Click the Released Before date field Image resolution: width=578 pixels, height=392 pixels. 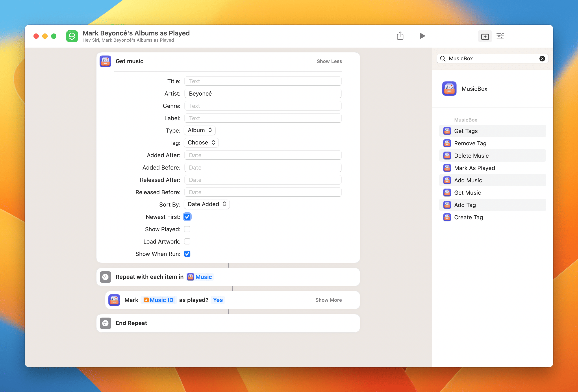coord(263,192)
